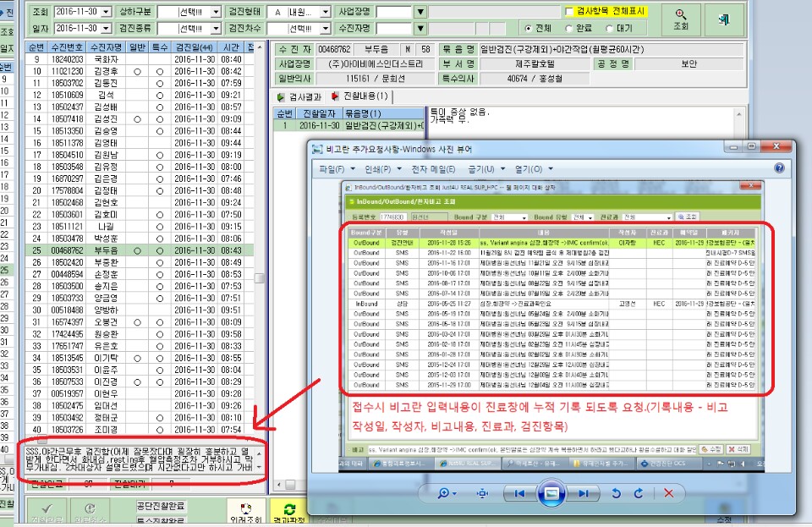Select patient row 부두음 in list
812x527 pixels.
pos(140,250)
